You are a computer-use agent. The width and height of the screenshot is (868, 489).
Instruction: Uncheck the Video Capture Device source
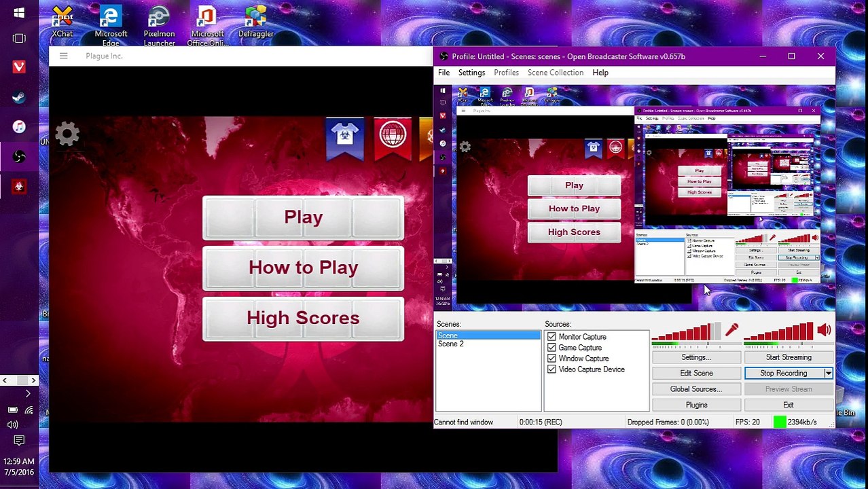[551, 369]
